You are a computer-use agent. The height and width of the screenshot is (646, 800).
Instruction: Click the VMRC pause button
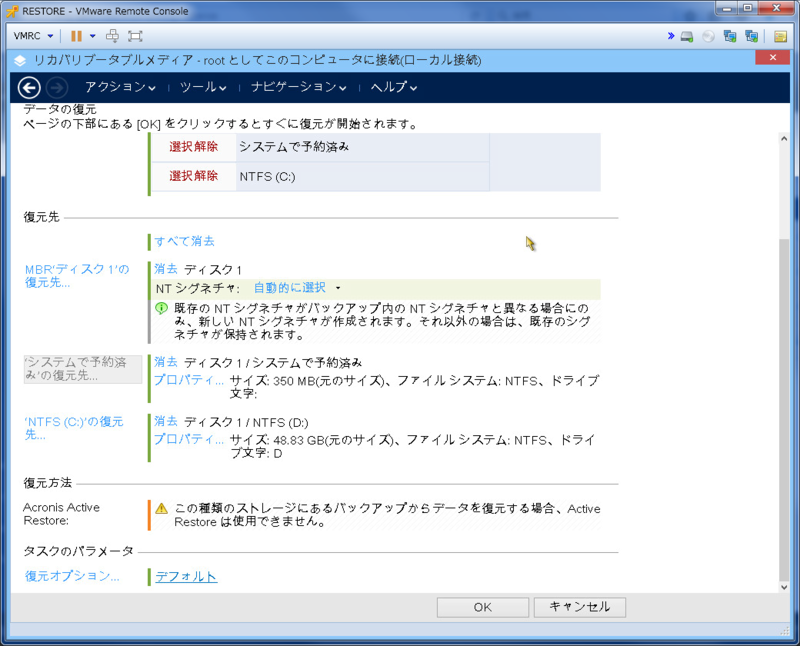pyautogui.click(x=76, y=36)
